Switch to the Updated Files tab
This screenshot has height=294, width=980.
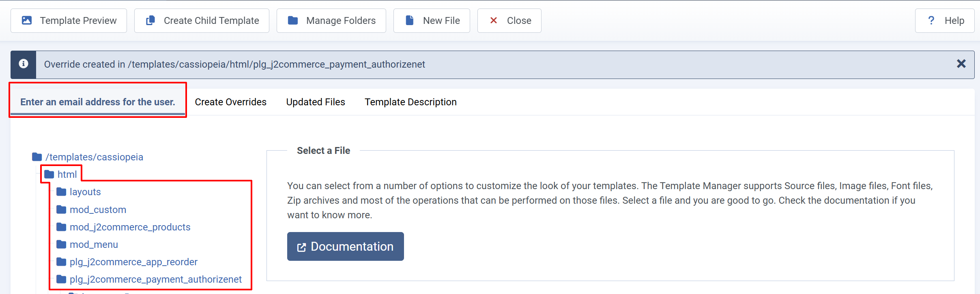[x=316, y=102]
